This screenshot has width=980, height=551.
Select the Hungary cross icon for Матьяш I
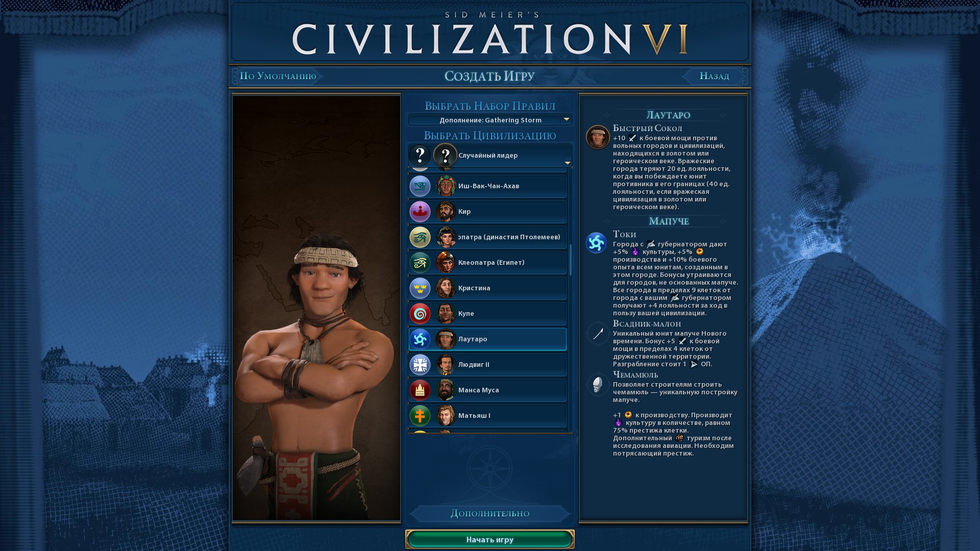point(420,416)
